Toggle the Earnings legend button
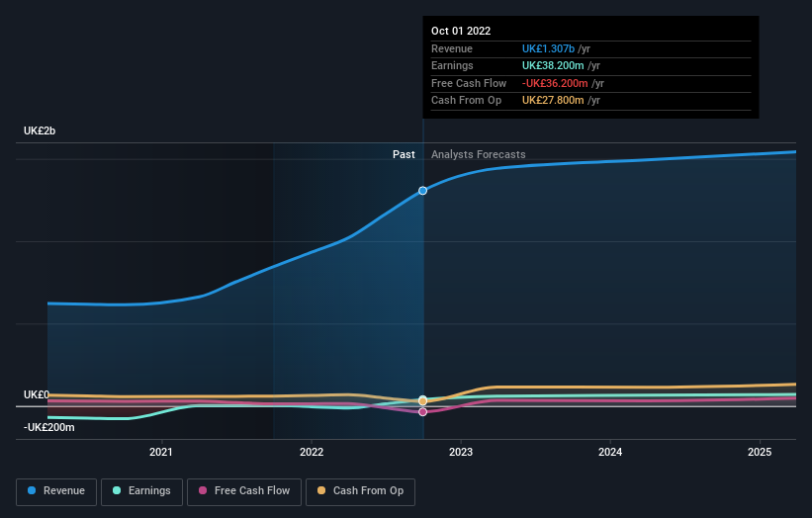 tap(141, 491)
